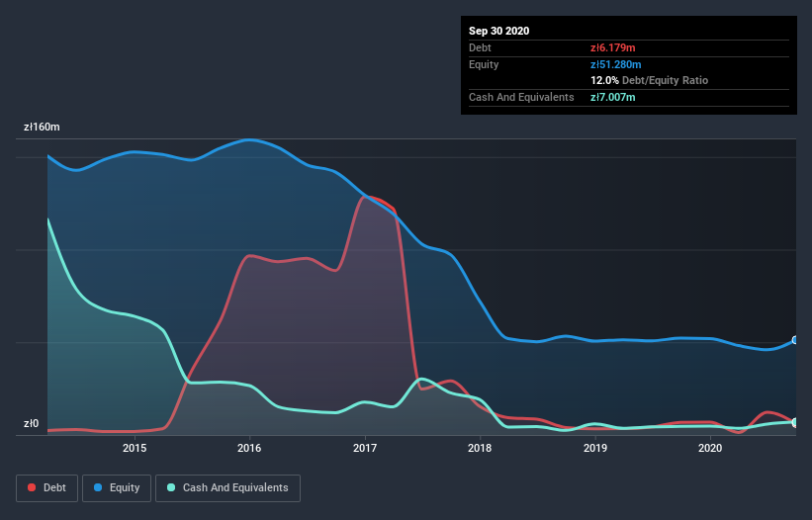This screenshot has height=520, width=812.
Task: Click the 12.0% Debt/Equity Ratio text
Action: pos(650,80)
